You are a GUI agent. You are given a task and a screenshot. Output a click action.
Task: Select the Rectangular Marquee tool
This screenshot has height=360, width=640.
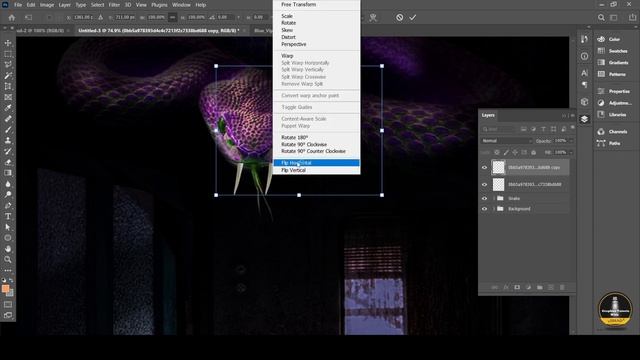coord(8,54)
